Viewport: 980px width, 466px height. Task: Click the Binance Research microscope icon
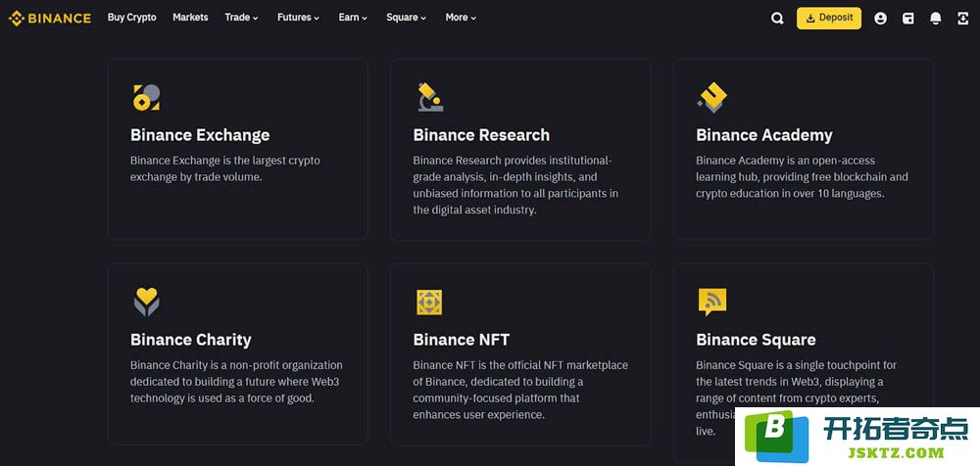430,97
